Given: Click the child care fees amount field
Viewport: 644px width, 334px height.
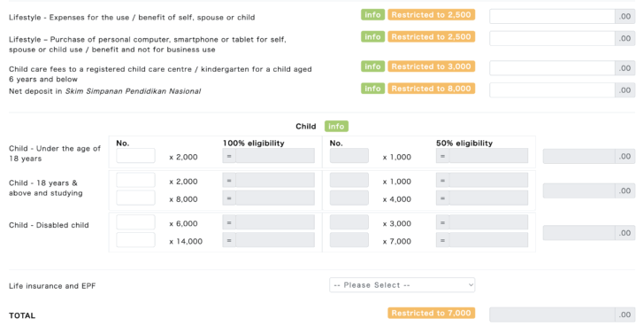Looking at the screenshot, I should pos(552,68).
